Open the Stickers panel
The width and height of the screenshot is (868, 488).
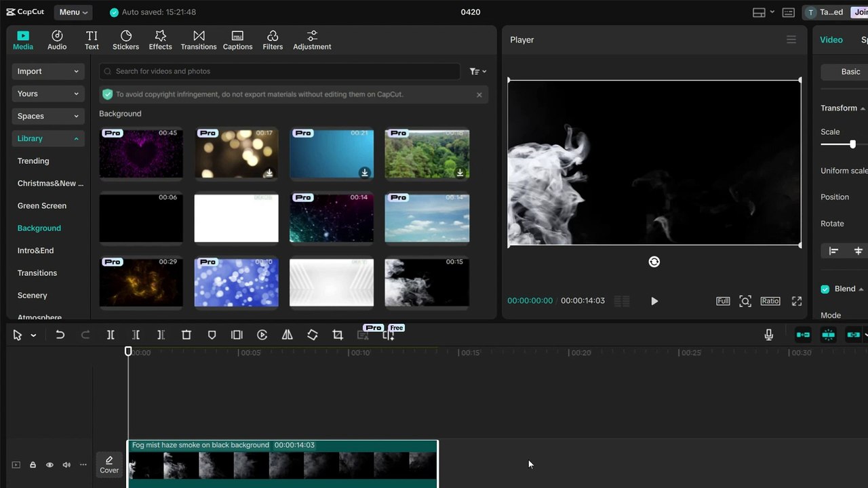[125, 40]
